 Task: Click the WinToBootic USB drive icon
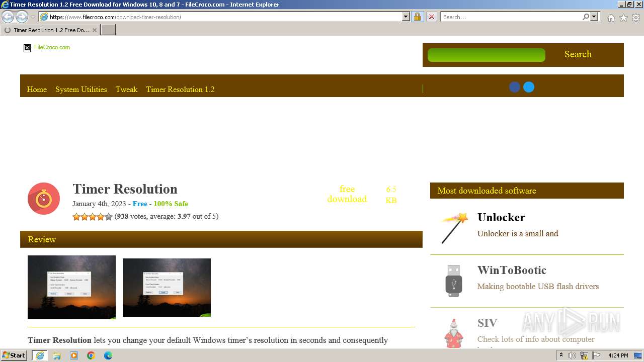454,281
